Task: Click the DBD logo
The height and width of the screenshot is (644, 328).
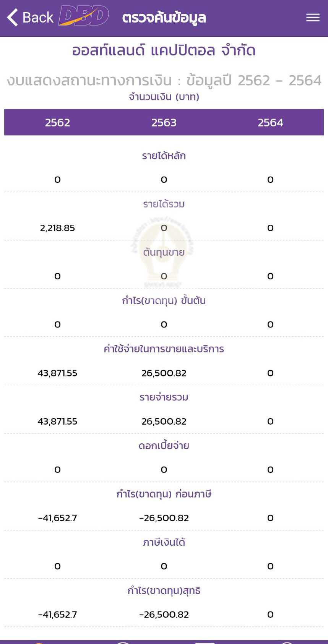Action: pyautogui.click(x=84, y=17)
